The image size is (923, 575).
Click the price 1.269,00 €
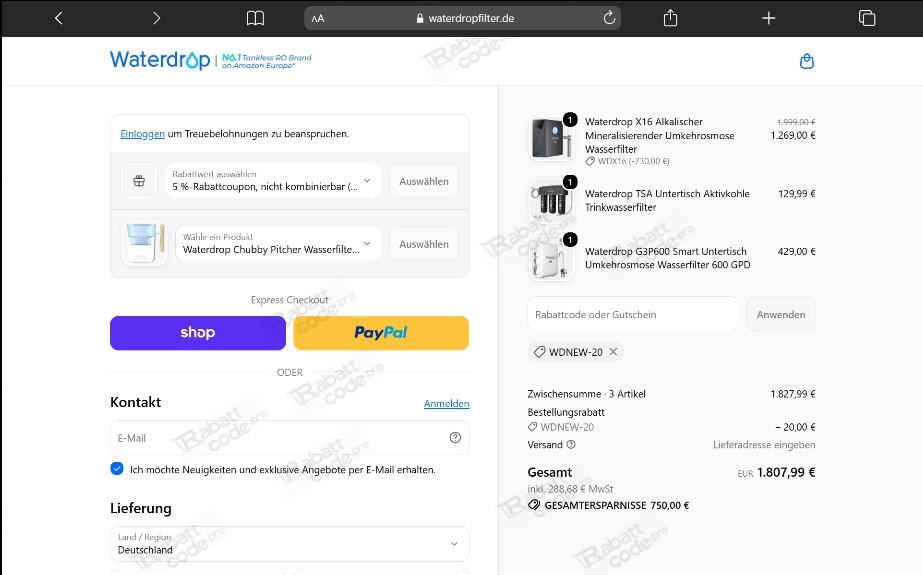[x=793, y=135]
